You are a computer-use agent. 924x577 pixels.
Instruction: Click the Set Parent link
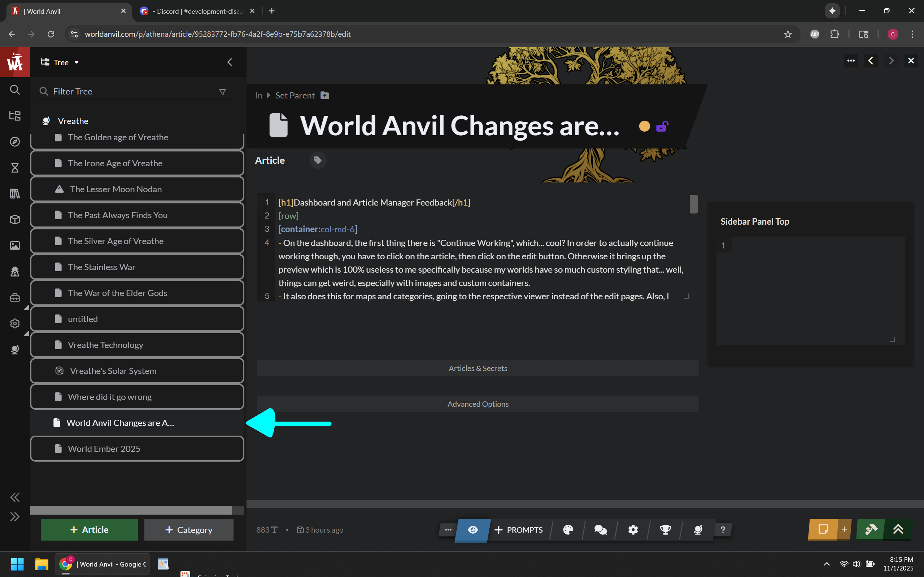[295, 96]
